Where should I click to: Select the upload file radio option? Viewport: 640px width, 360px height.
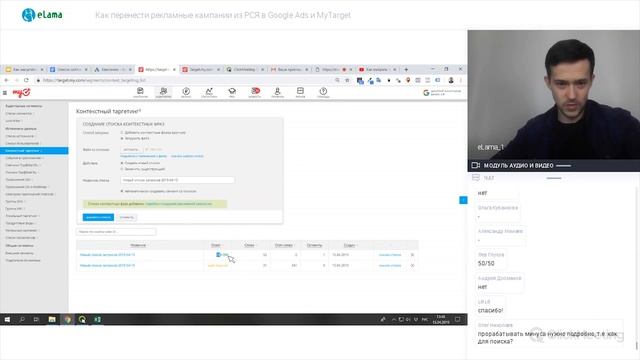click(x=122, y=138)
